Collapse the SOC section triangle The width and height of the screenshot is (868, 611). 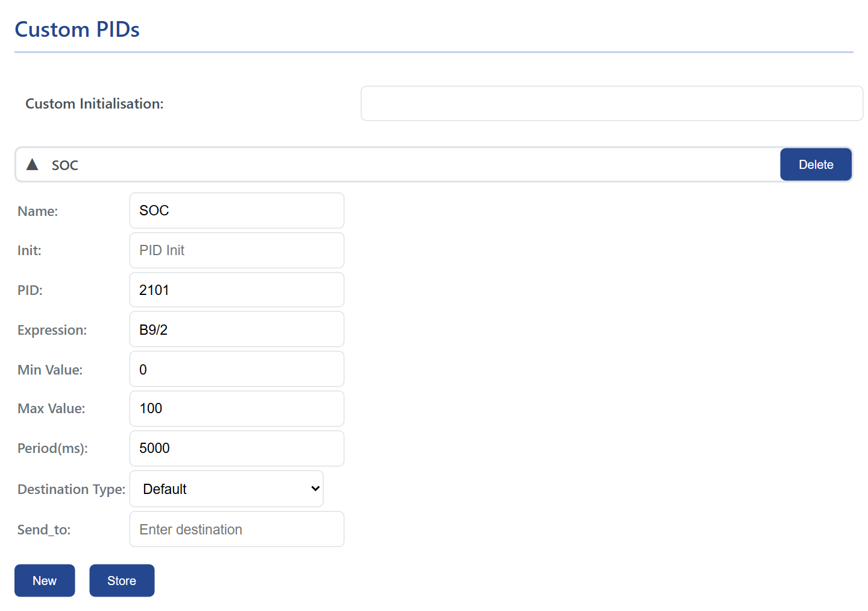coord(33,165)
